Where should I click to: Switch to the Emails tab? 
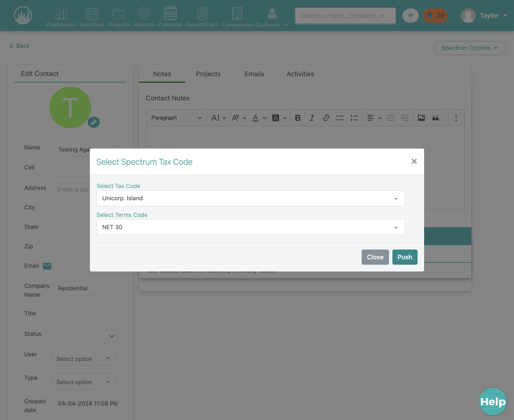point(254,74)
